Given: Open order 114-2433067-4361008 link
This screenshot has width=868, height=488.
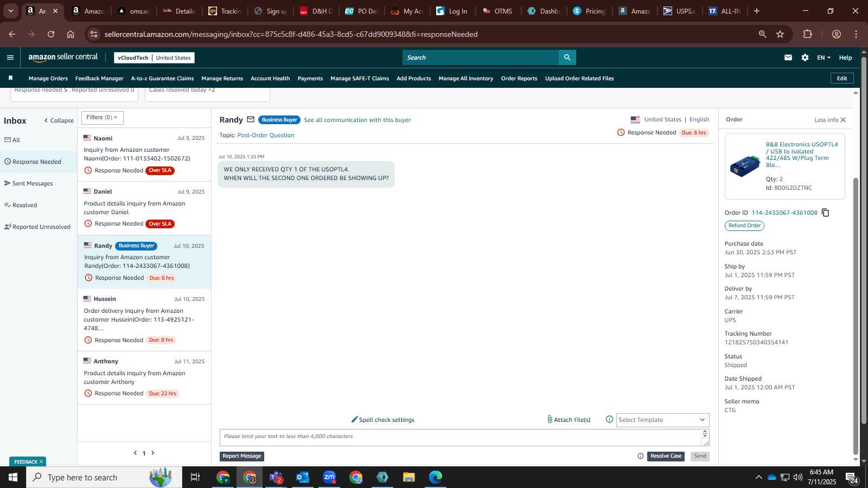Looking at the screenshot, I should (x=784, y=213).
